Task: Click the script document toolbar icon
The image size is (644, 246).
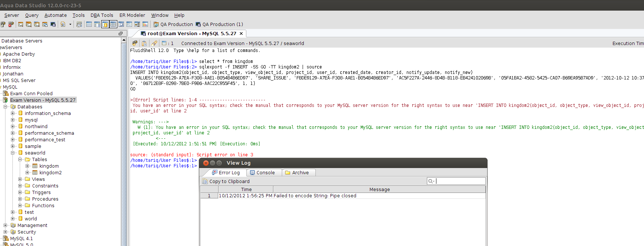Action: coord(63,24)
